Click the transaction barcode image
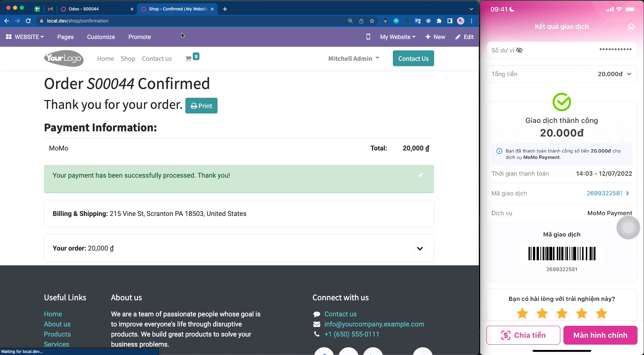This screenshot has width=644, height=355. click(562, 254)
